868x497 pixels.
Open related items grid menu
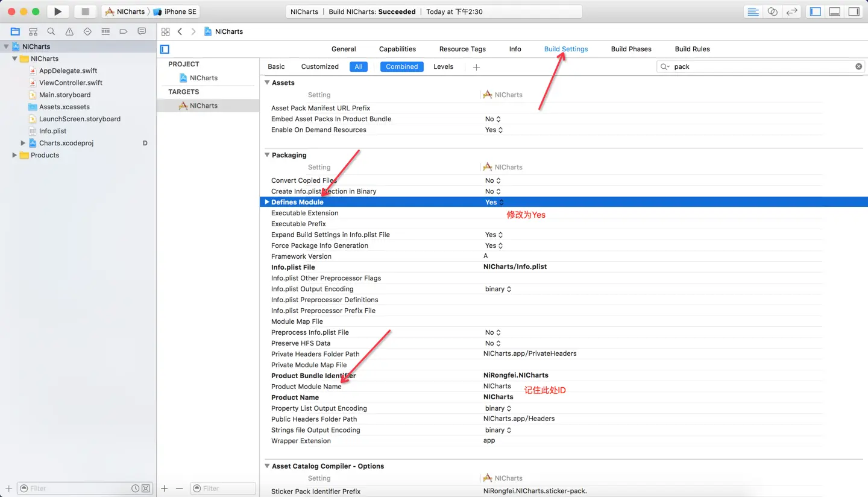click(x=166, y=31)
